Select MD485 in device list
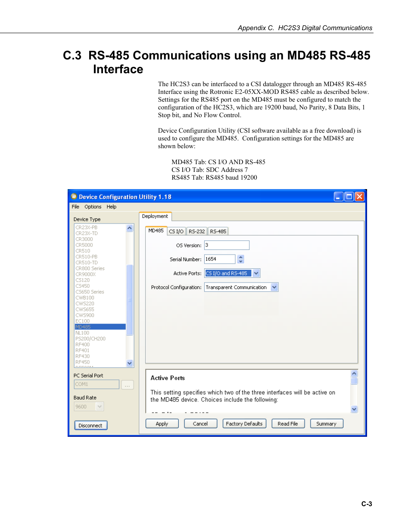This screenshot has height=532, width=411. pos(100,327)
